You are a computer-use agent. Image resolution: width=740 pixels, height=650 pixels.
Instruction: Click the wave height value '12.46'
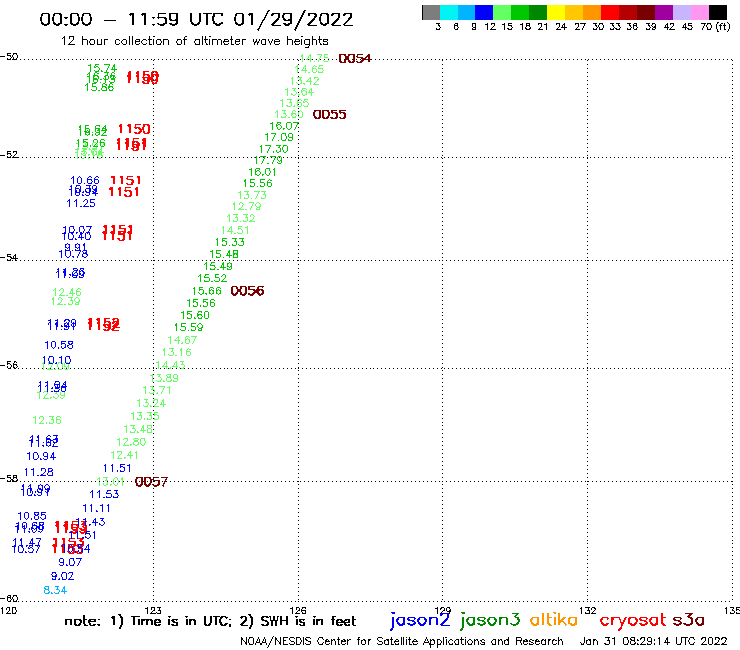67,293
